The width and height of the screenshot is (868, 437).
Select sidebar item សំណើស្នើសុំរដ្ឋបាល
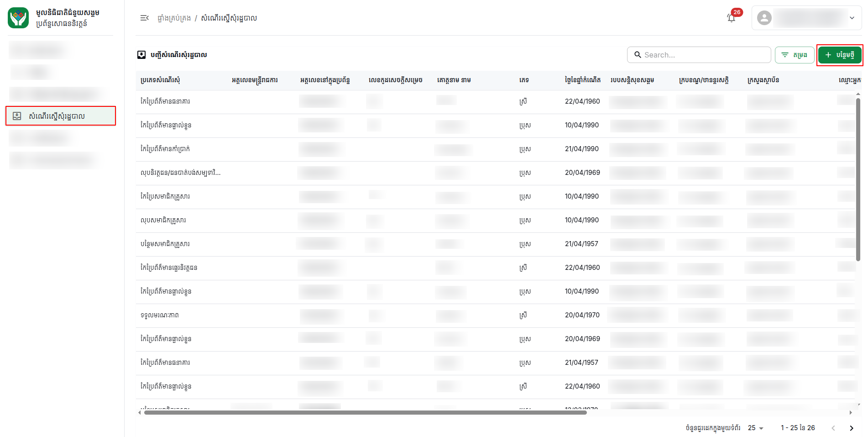[61, 116]
